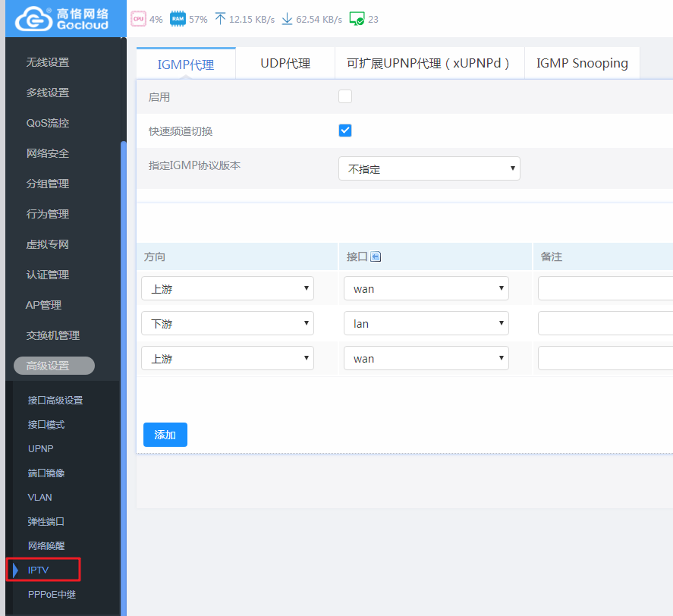673x616 pixels.
Task: Select 弹性端口 submenu item
Action: click(46, 522)
